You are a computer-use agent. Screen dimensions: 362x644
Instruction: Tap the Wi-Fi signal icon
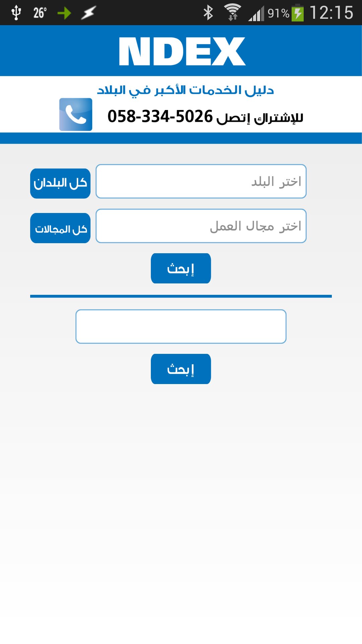tap(232, 12)
